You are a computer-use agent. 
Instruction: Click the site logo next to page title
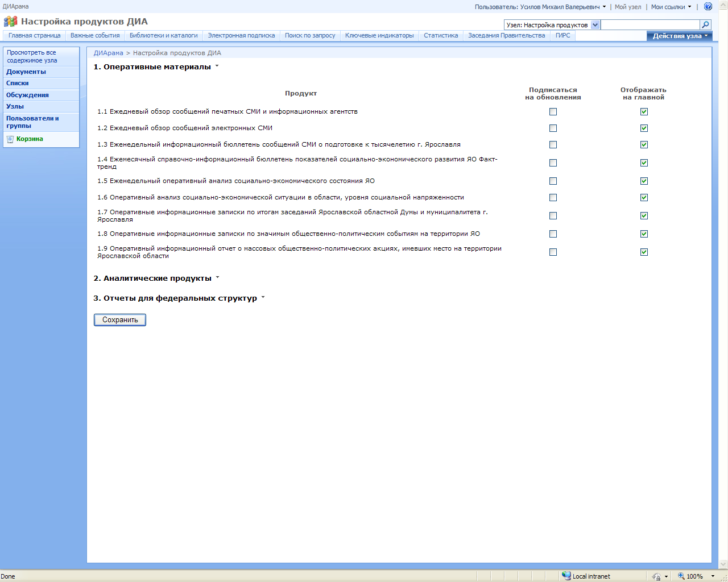pyautogui.click(x=10, y=22)
